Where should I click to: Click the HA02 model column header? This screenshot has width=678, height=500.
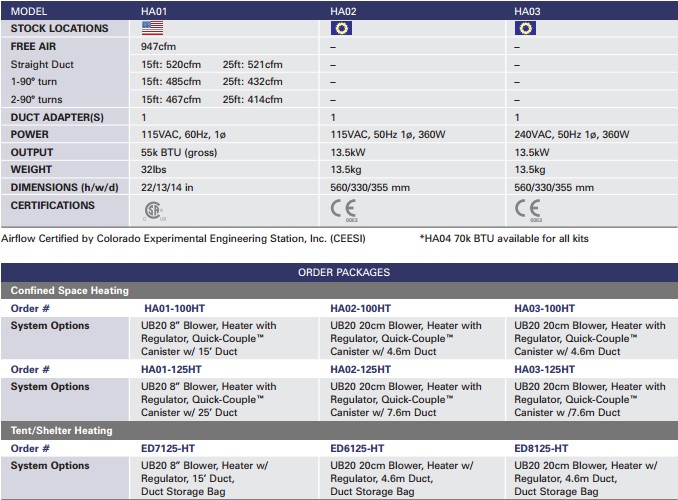pos(343,11)
